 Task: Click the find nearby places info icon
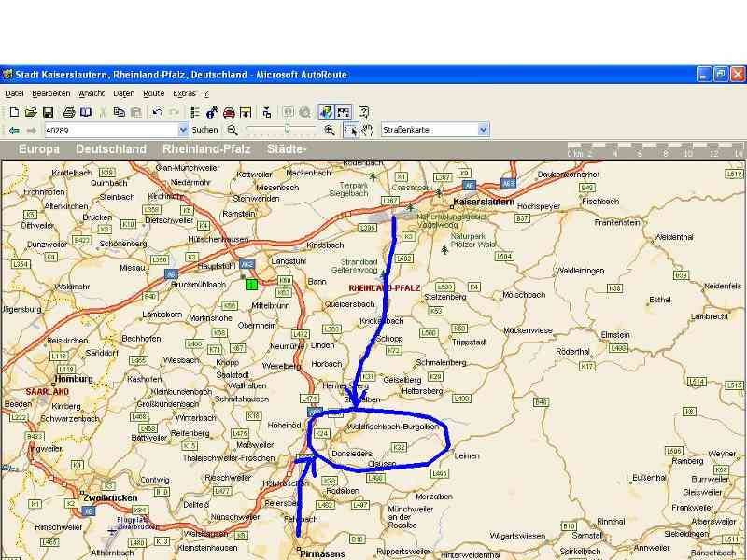tap(212, 112)
